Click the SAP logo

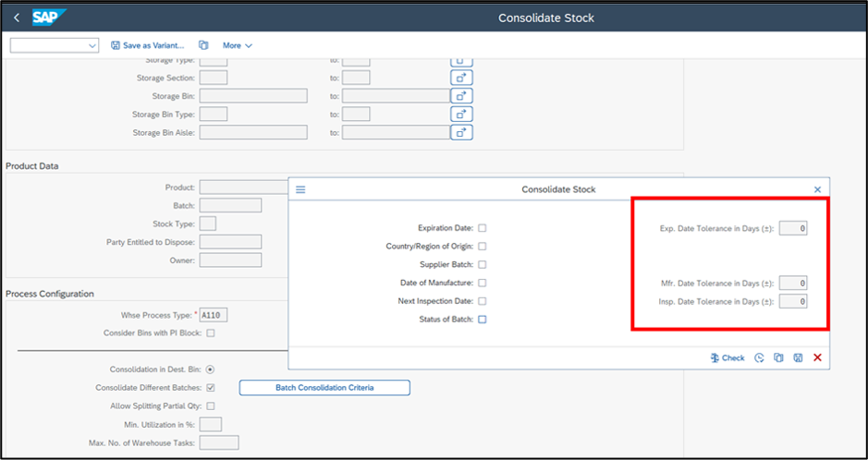49,18
